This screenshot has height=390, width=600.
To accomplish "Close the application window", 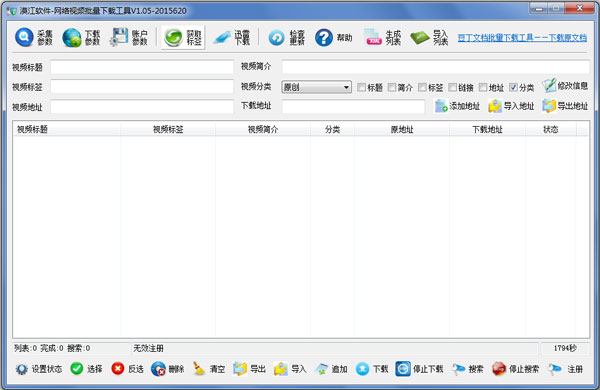I will point(579,8).
